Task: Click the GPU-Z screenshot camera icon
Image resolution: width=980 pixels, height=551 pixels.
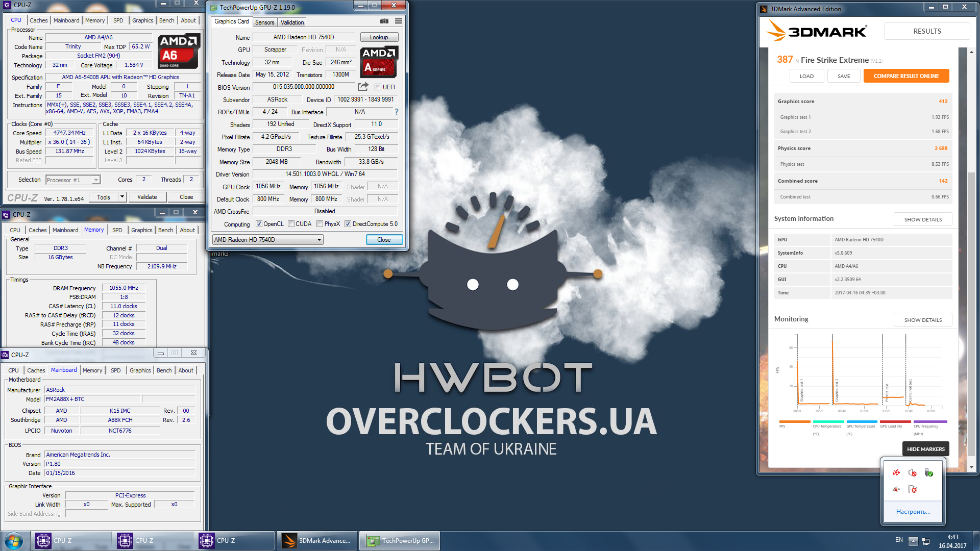Action: [384, 21]
